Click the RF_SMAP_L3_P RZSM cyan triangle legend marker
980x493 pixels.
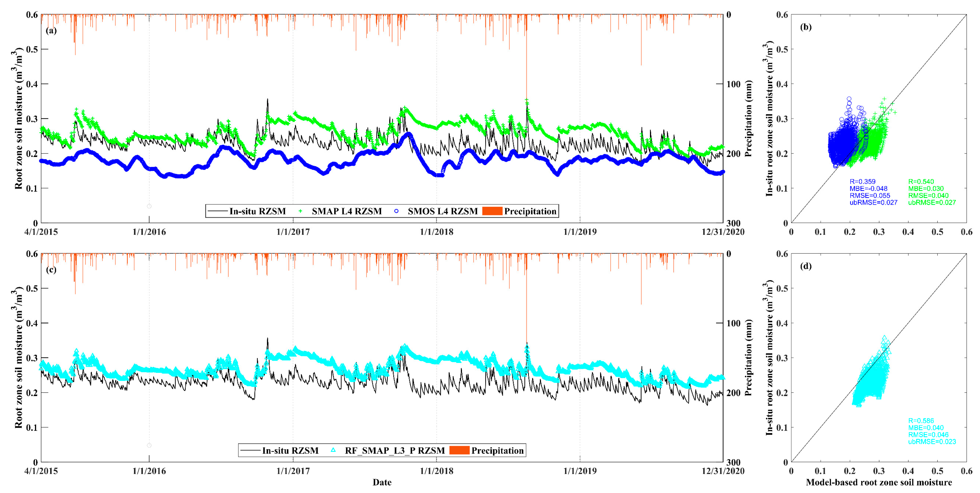tap(333, 450)
